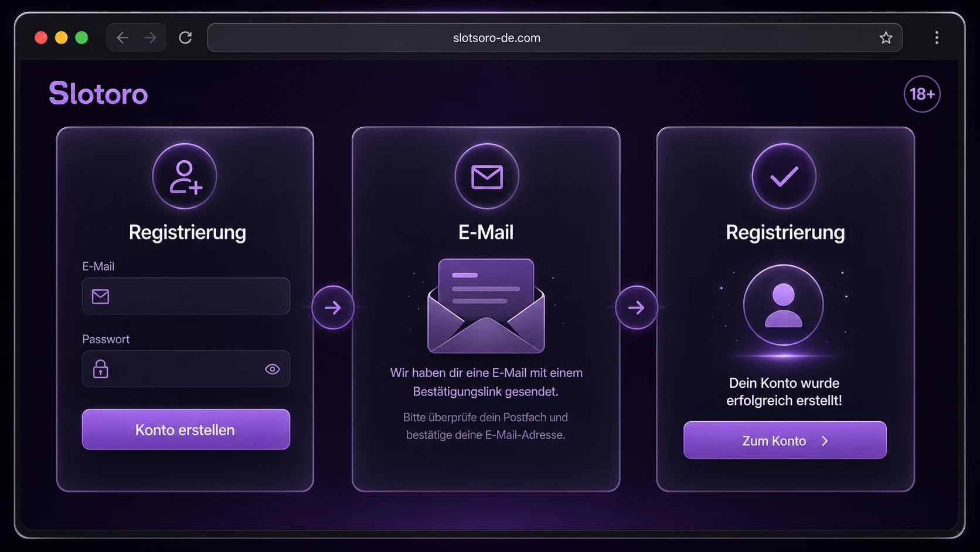This screenshot has height=552, width=980.
Task: Click the padlock icon in Passwort field
Action: (x=101, y=369)
